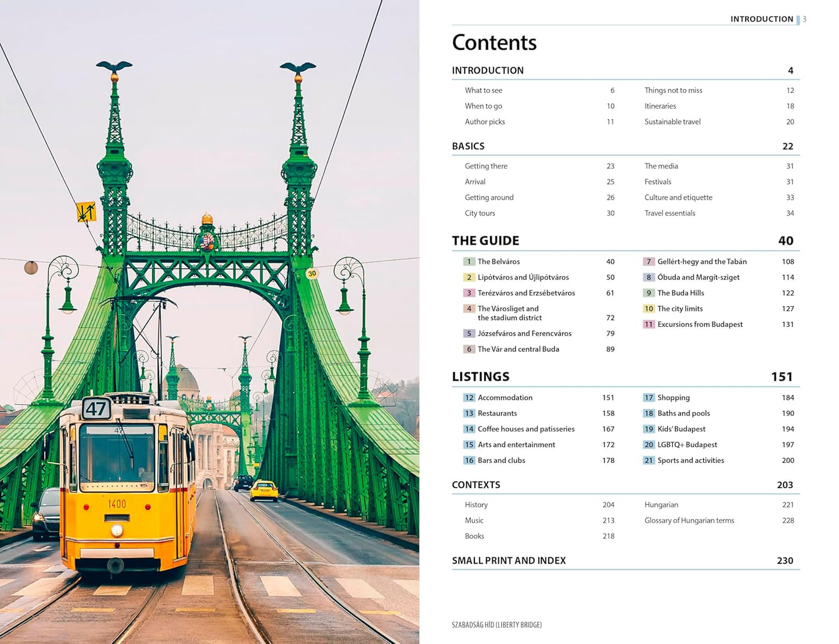The height and width of the screenshot is (644, 839).
Task: Click the Coffee houses and patisseries entry
Action: click(x=525, y=429)
